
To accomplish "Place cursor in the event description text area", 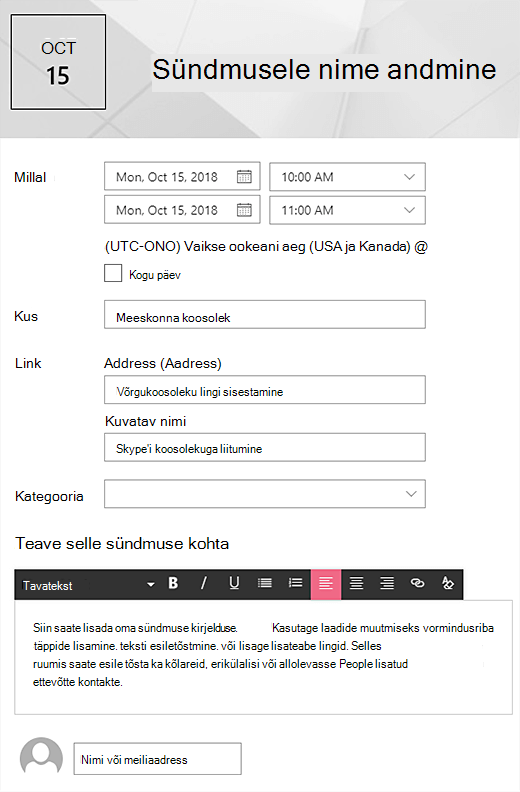I will tap(263, 657).
